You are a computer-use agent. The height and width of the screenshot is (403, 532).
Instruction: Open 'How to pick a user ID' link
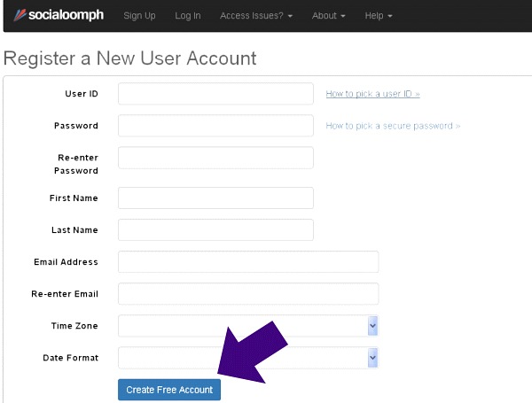coord(372,94)
